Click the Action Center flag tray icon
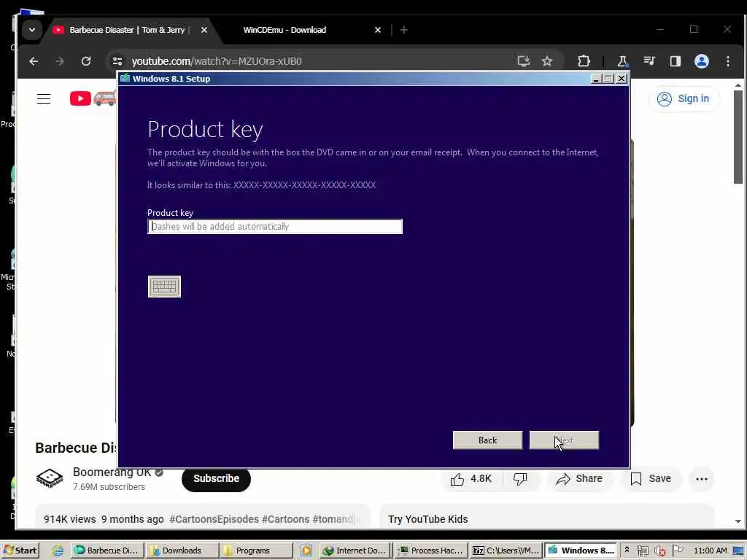This screenshot has height=560, width=747. pos(678,551)
